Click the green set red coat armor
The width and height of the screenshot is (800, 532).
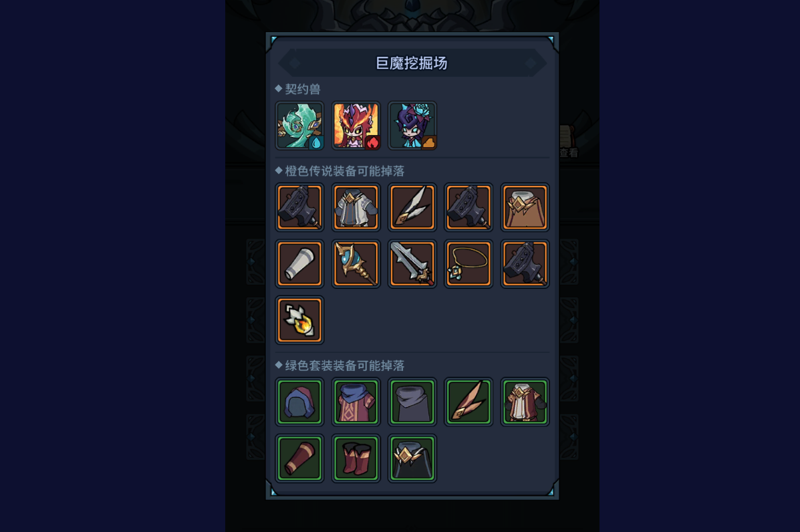525,402
